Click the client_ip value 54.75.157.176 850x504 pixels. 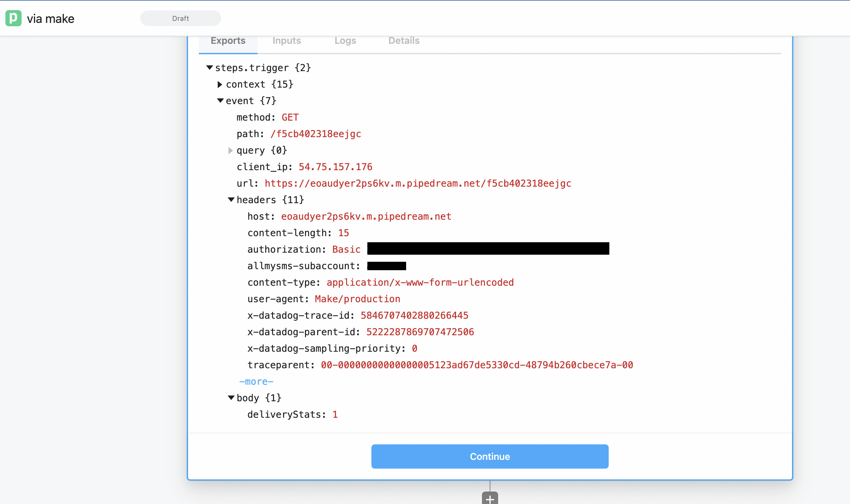[335, 167]
